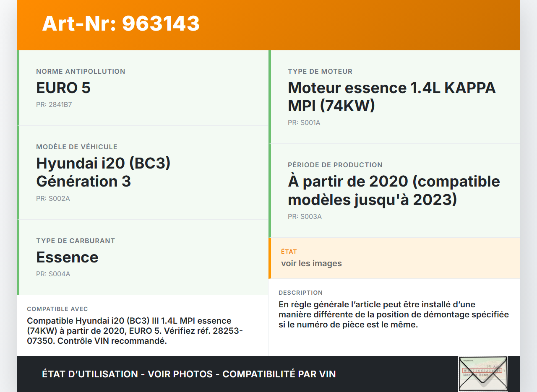Click the TYPE DE CARBURANT label
Screen dimensions: 537x392
(x=76, y=241)
